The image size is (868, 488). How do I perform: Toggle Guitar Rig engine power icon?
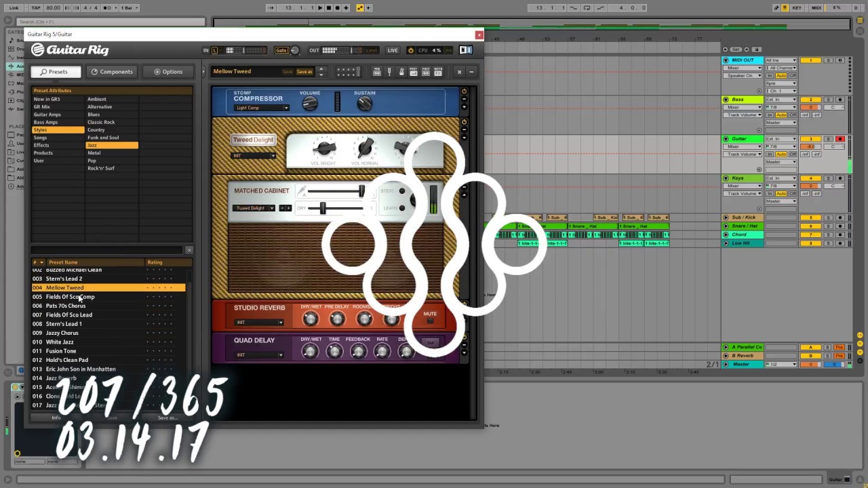(x=410, y=50)
